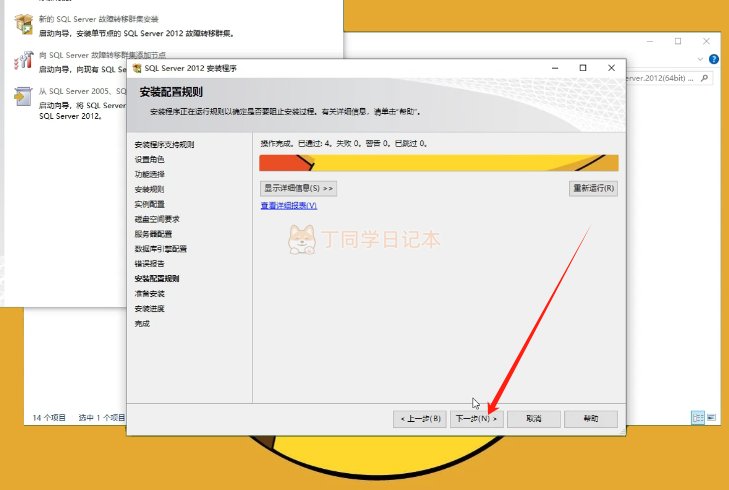
Task: Click the rule check progress bar
Action: [x=438, y=163]
